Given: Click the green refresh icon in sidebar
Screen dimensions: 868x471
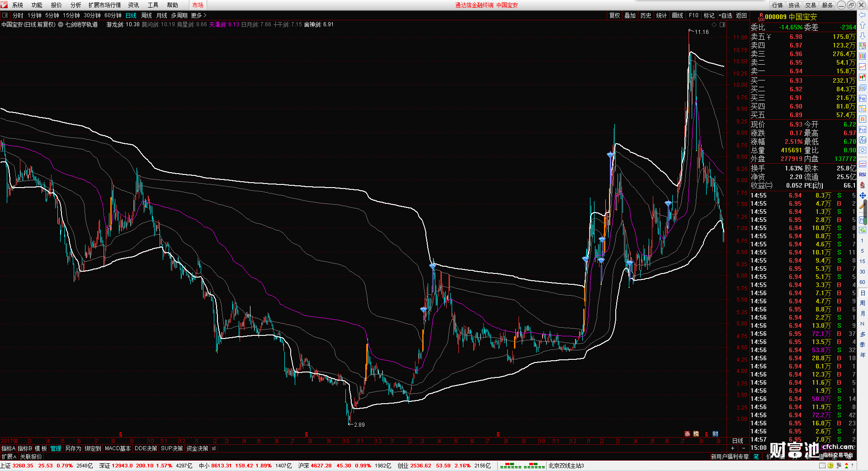Looking at the screenshot, I should (x=863, y=230).
